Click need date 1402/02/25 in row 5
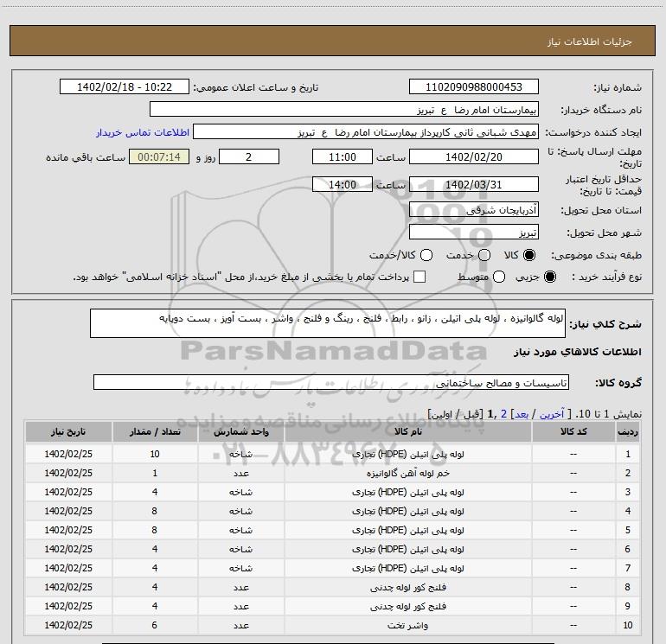Viewport: 666px width, 644px height. coord(68,530)
